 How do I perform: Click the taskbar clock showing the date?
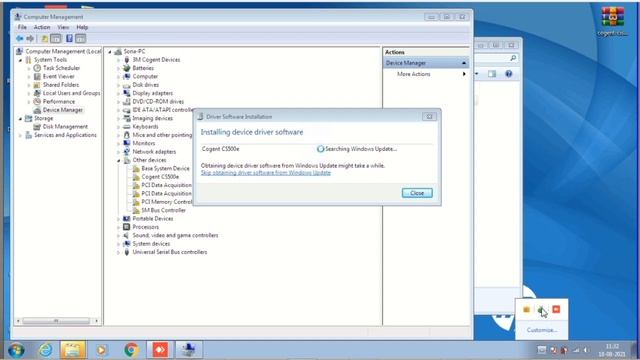point(612,350)
